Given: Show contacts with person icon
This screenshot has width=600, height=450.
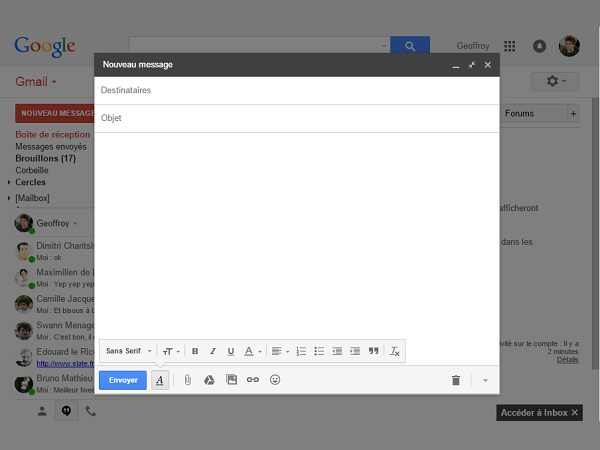Looking at the screenshot, I should coord(42,411).
